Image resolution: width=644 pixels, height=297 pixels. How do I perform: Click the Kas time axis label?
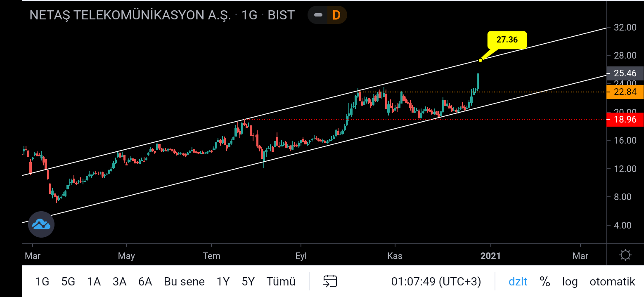tap(395, 256)
